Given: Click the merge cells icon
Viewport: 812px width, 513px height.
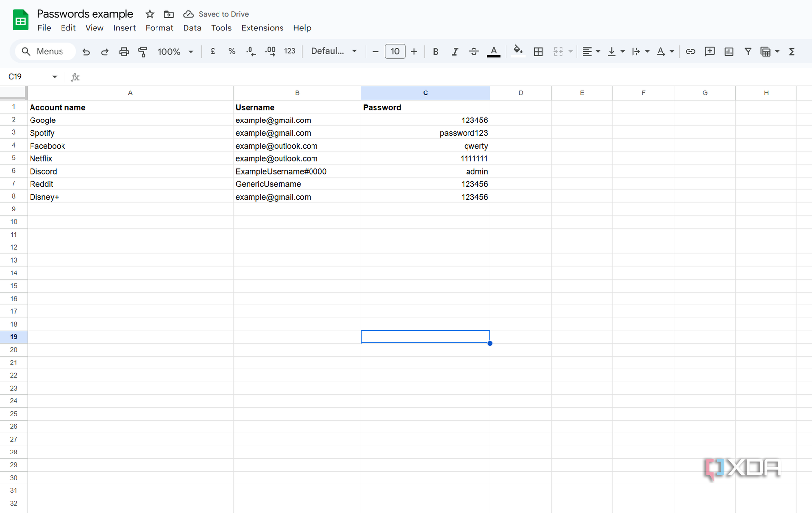Looking at the screenshot, I should [558, 51].
